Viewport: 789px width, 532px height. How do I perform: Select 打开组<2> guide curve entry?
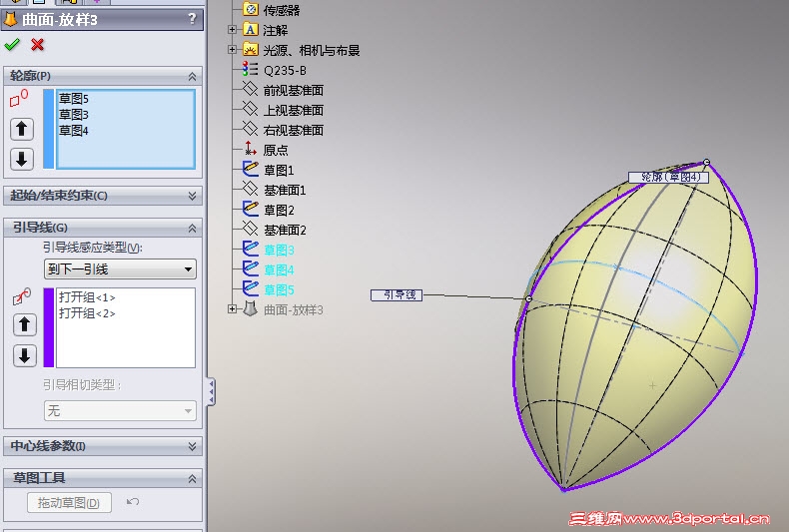[x=87, y=313]
